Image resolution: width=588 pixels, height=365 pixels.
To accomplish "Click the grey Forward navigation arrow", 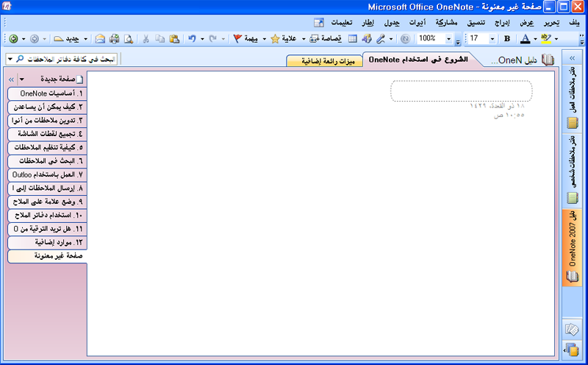I will pos(34,39).
